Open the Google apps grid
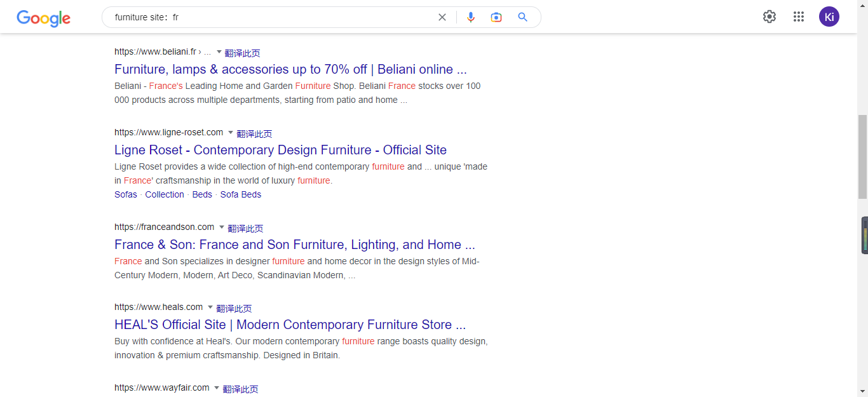This screenshot has height=397, width=868. [799, 17]
